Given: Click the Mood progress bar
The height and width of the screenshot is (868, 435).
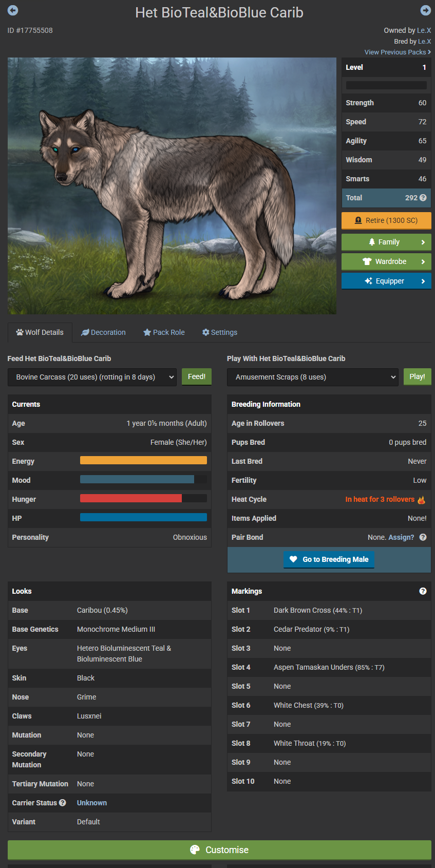Looking at the screenshot, I should [143, 480].
